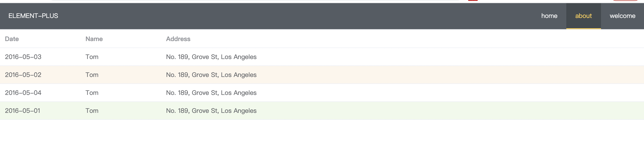Viewport: 644px width, 153px height.
Task: Click Tom in the 2016-05-01 row
Action: tap(92, 111)
